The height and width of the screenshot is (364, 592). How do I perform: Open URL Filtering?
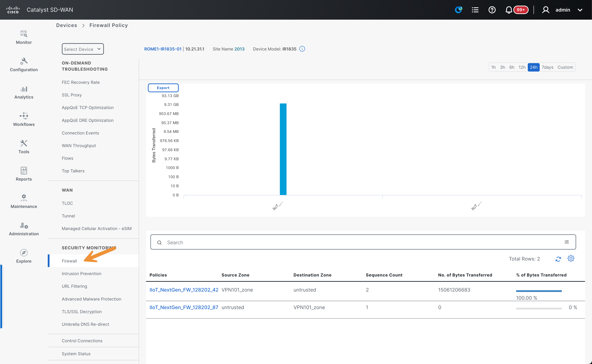pos(74,286)
